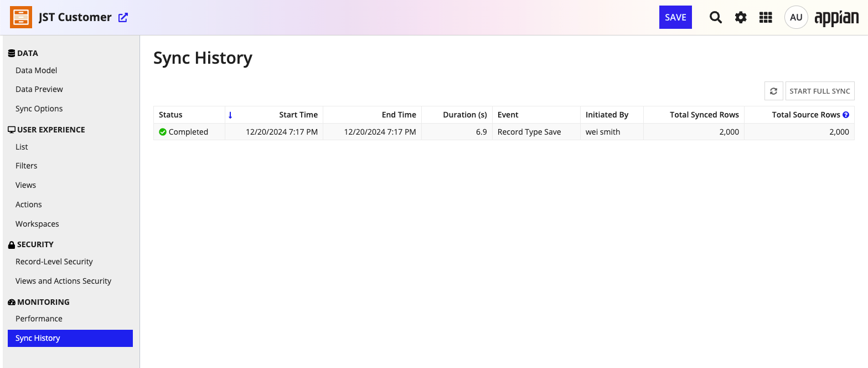Select Sync History in sidebar

coord(70,338)
